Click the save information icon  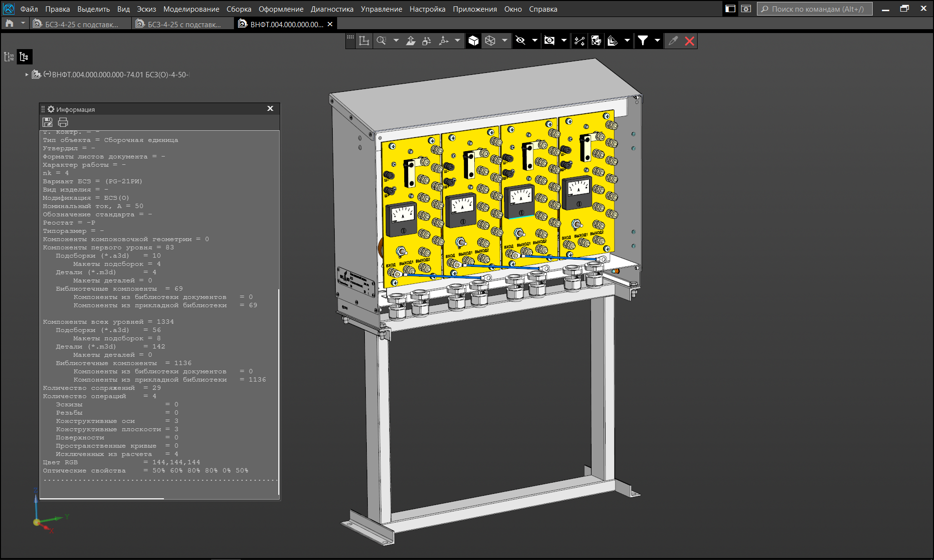tap(47, 122)
